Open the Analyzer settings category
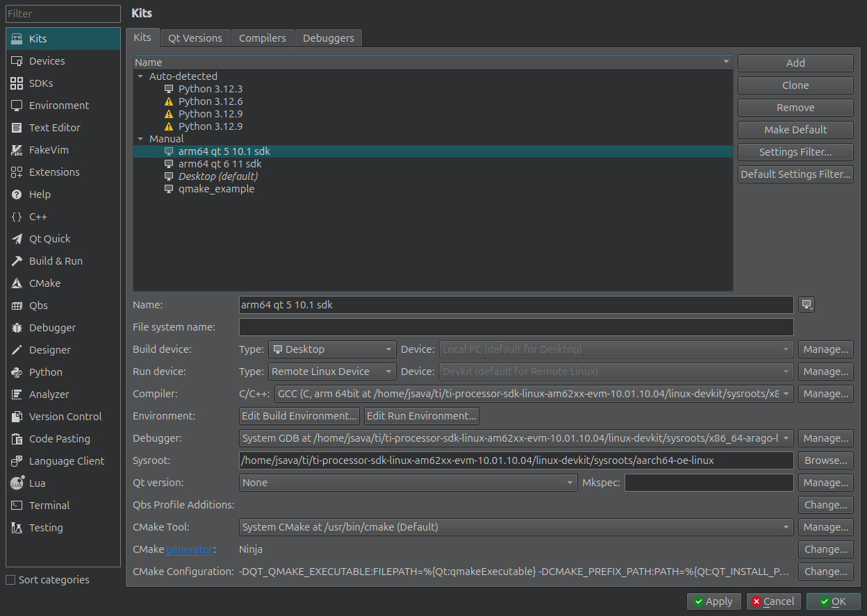867x616 pixels. click(x=63, y=394)
